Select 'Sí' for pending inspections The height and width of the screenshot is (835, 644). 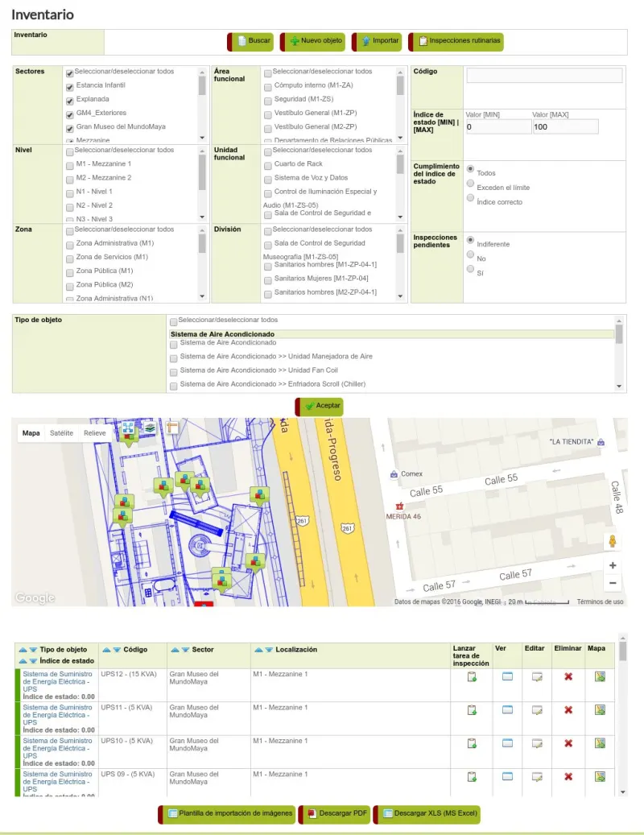(470, 268)
